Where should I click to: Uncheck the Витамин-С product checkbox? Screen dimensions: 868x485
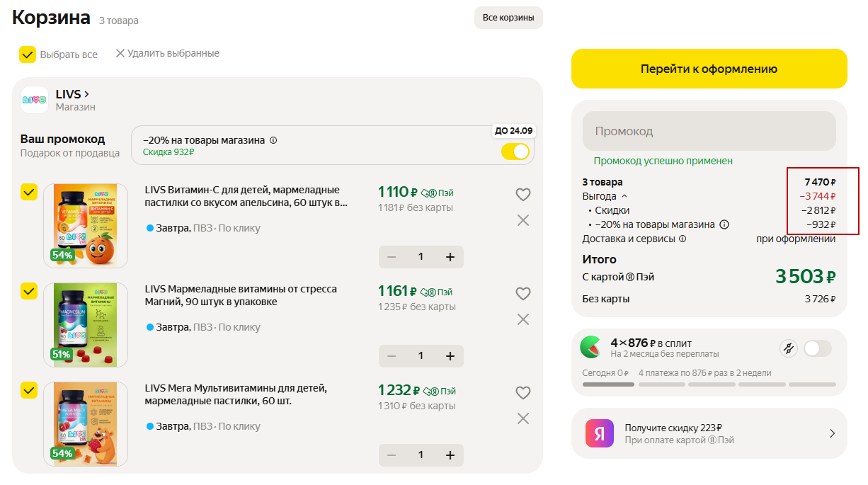click(x=29, y=193)
